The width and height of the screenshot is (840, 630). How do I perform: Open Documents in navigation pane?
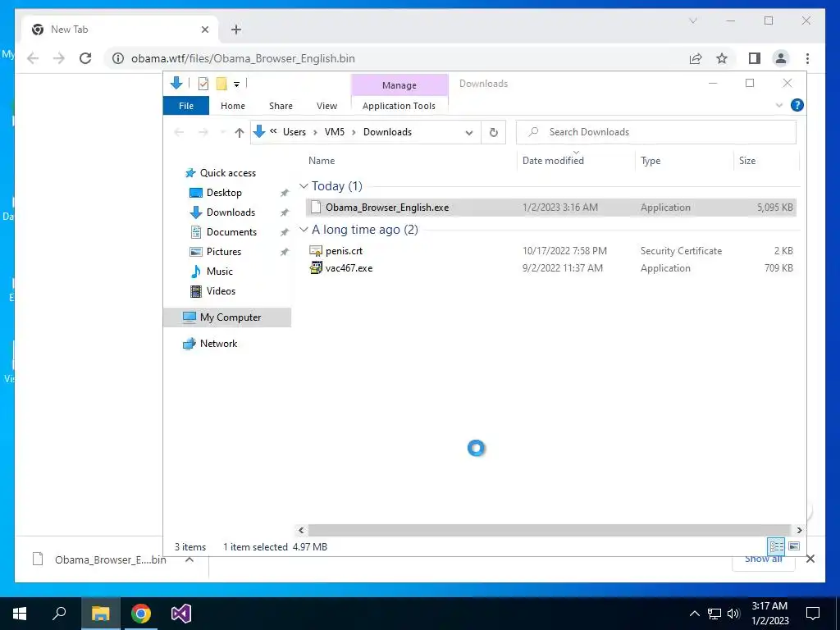click(x=231, y=232)
